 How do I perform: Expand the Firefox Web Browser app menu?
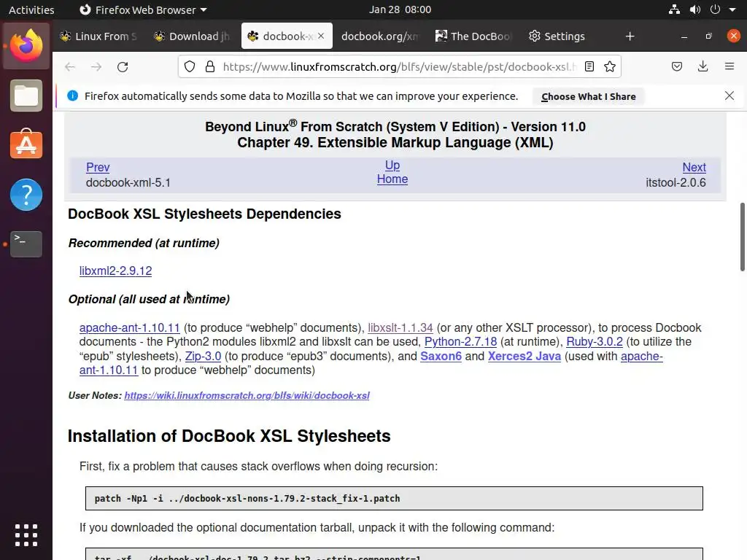(x=143, y=9)
